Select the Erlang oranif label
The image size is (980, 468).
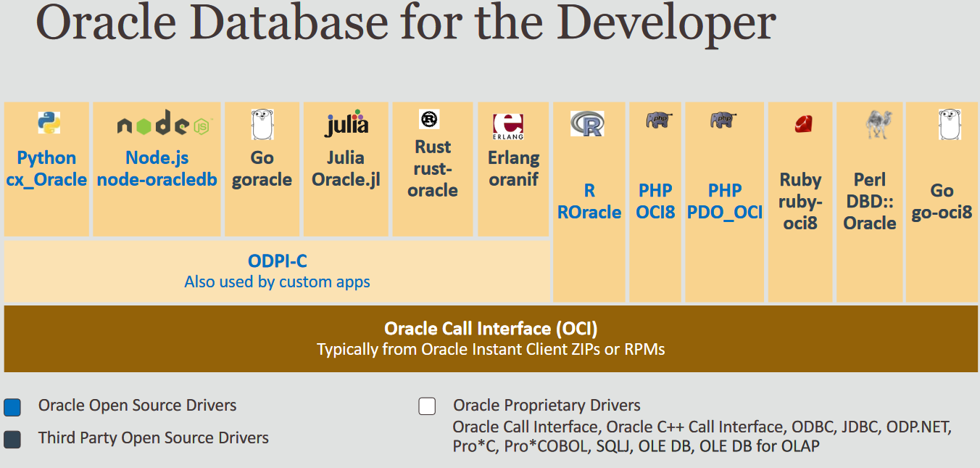pyautogui.click(x=514, y=168)
